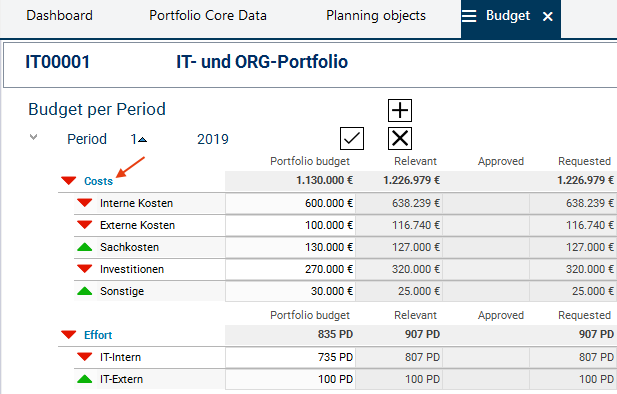617x394 pixels.
Task: Click the Effort link
Action: [98, 335]
